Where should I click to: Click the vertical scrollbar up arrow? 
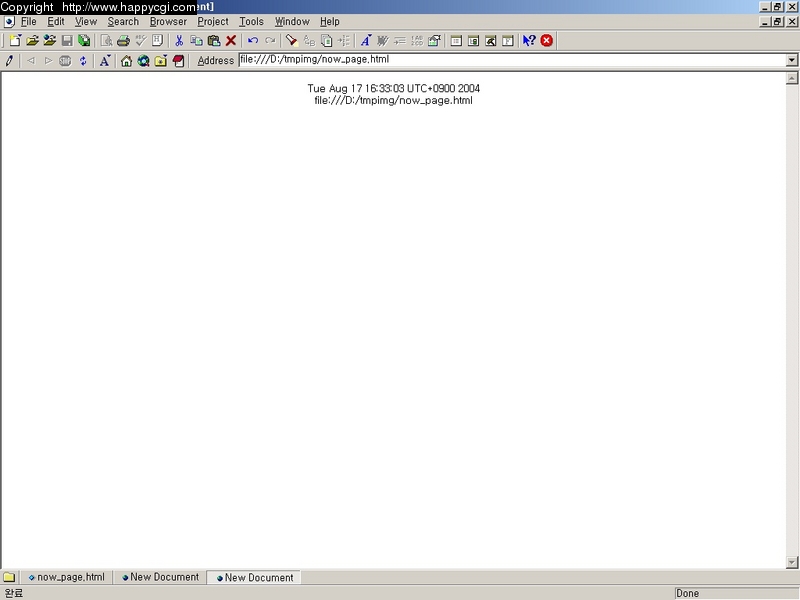[x=792, y=78]
